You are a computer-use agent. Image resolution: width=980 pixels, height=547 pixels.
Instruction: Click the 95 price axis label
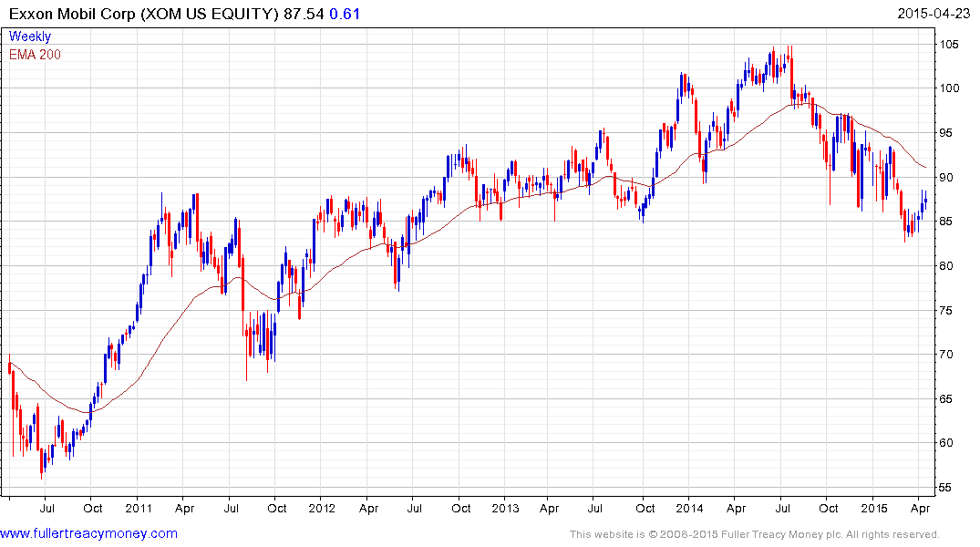(946, 133)
